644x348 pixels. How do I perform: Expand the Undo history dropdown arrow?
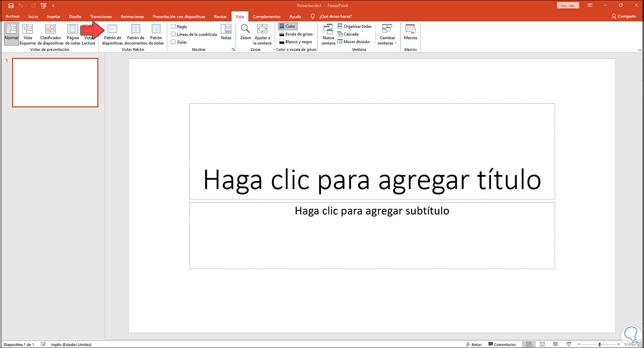pyautogui.click(x=26, y=6)
